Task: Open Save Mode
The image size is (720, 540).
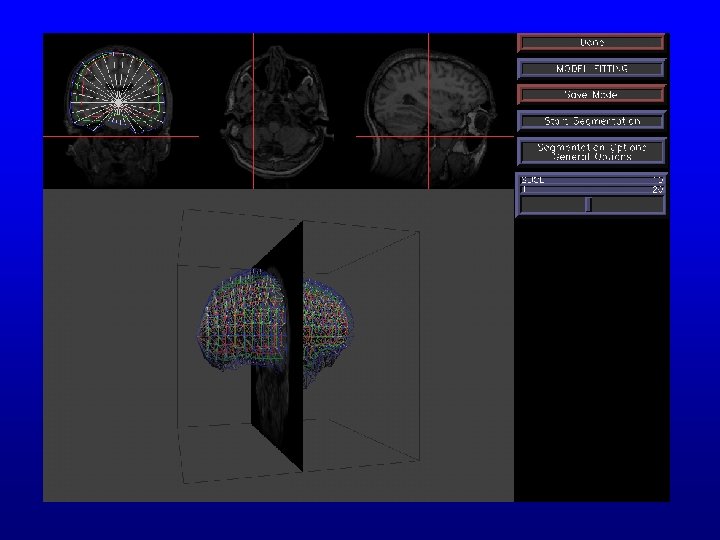Action: 591,95
